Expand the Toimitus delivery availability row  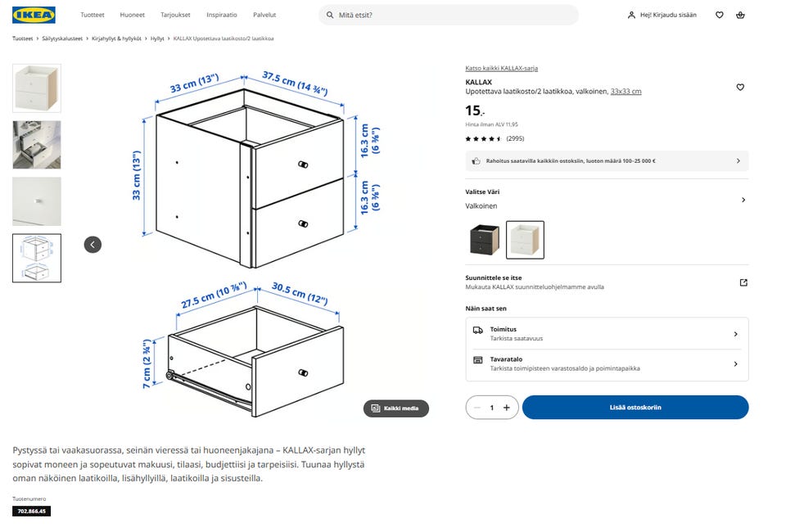[734, 334]
